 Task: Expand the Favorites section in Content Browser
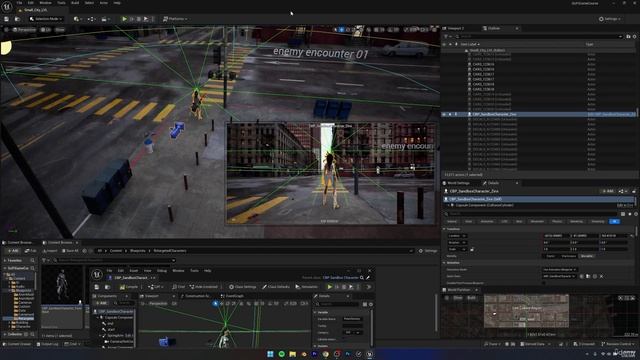(5, 260)
